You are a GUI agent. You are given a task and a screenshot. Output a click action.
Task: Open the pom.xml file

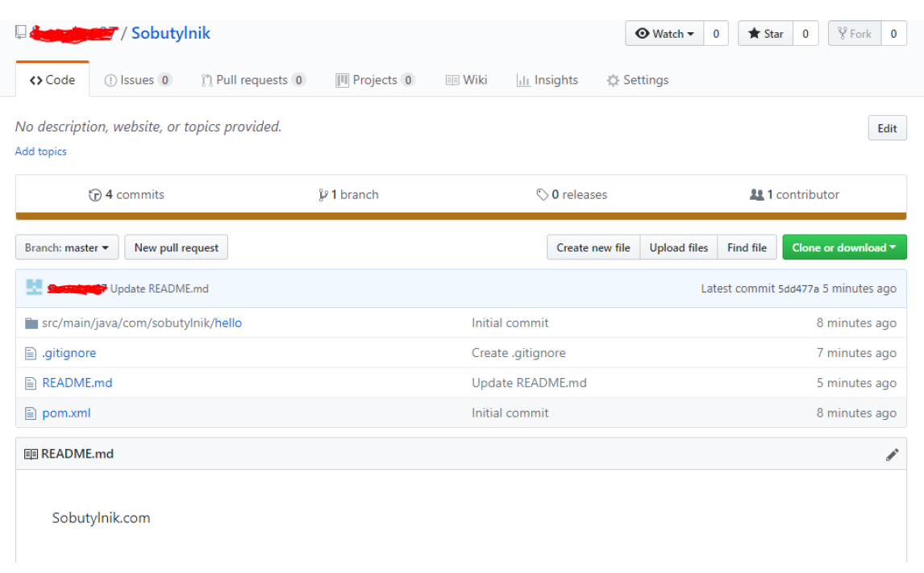(x=67, y=413)
